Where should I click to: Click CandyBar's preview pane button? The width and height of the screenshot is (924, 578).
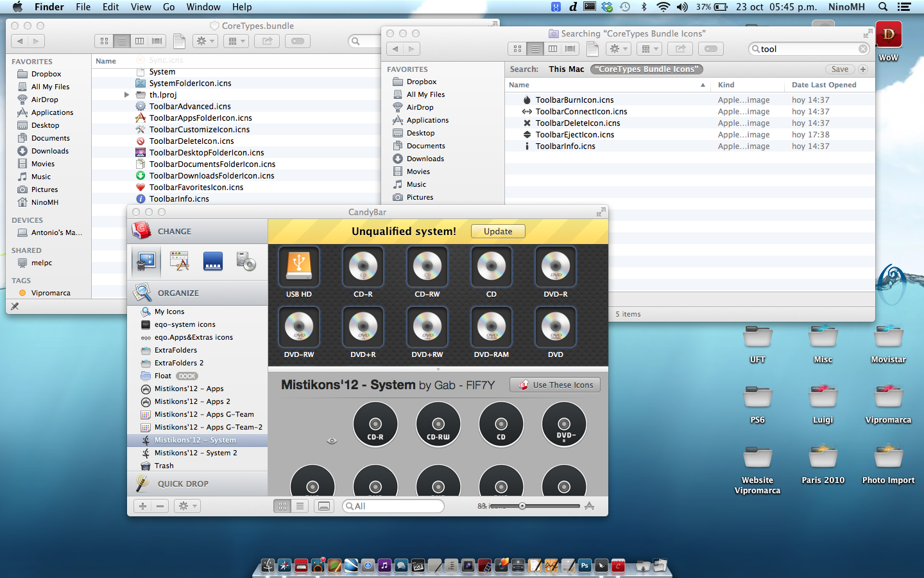click(325, 506)
